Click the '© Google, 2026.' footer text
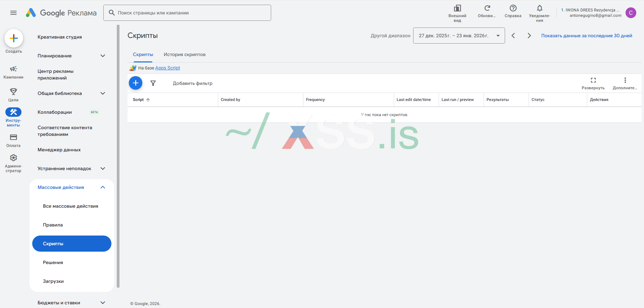 (x=145, y=304)
